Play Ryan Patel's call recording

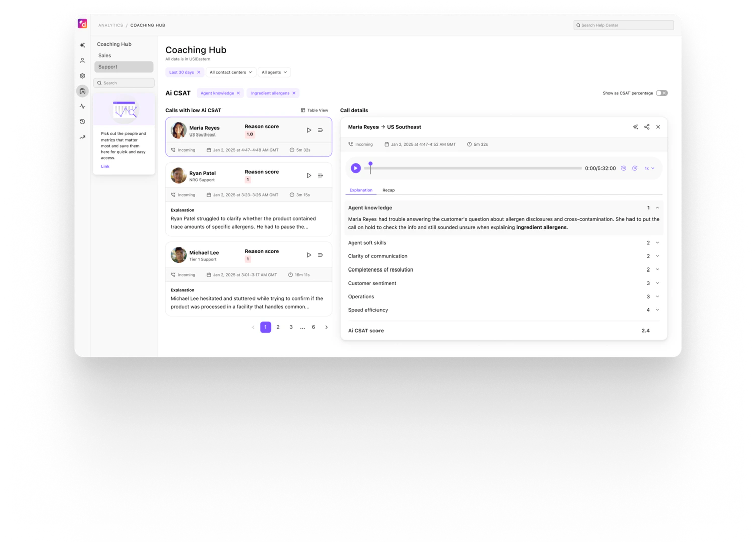(x=309, y=175)
